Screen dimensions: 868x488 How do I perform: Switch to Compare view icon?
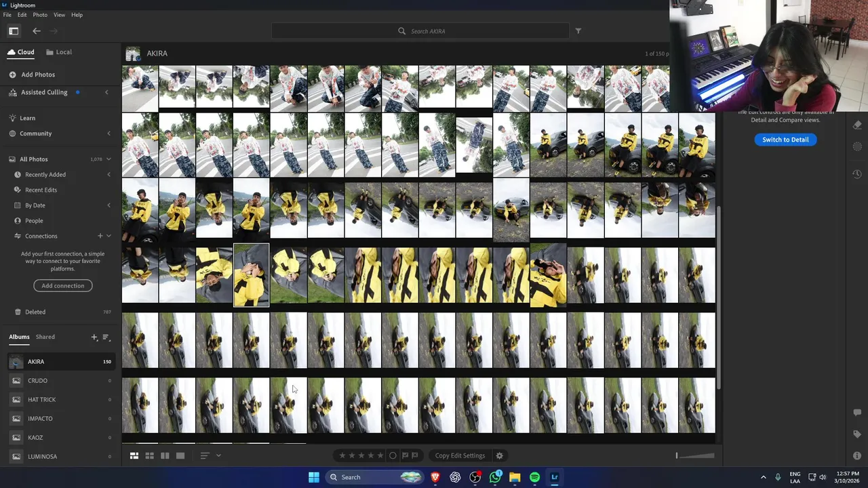(165, 455)
